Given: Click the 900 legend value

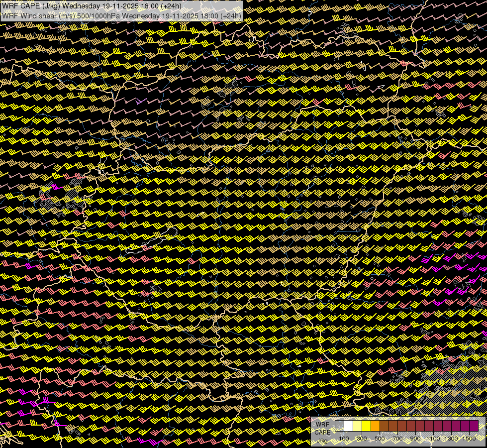Looking at the screenshot, I should pos(415,439).
